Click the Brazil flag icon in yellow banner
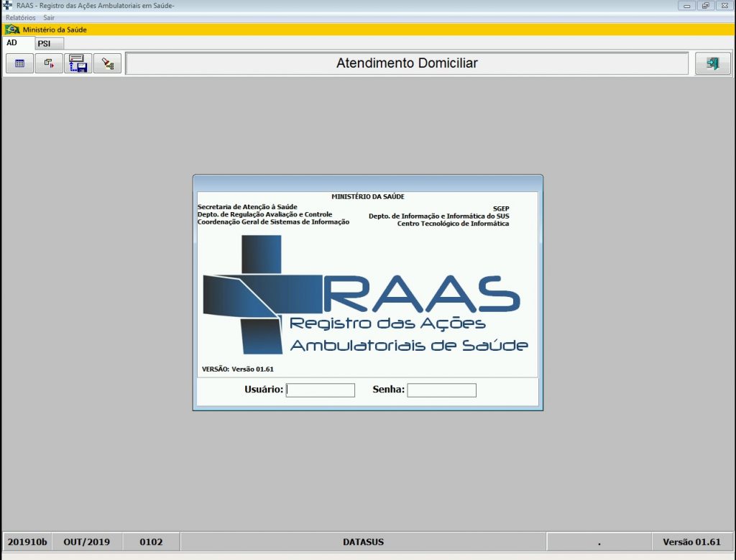This screenshot has height=560, width=736. (x=12, y=29)
